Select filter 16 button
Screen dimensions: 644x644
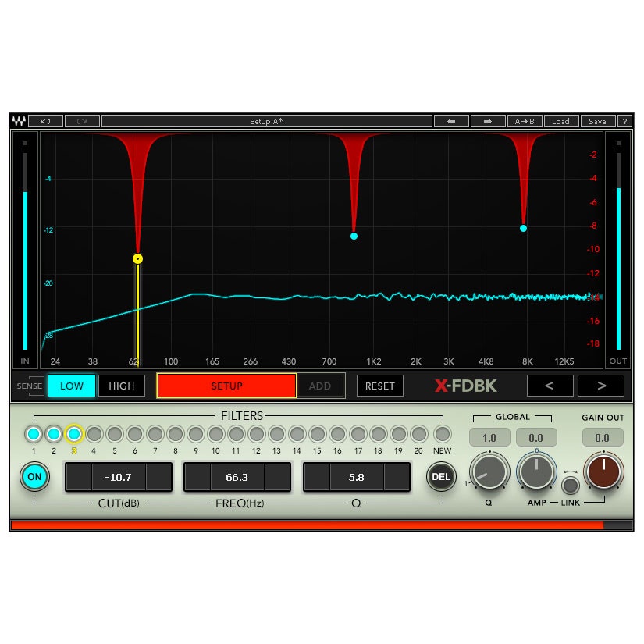(x=337, y=434)
